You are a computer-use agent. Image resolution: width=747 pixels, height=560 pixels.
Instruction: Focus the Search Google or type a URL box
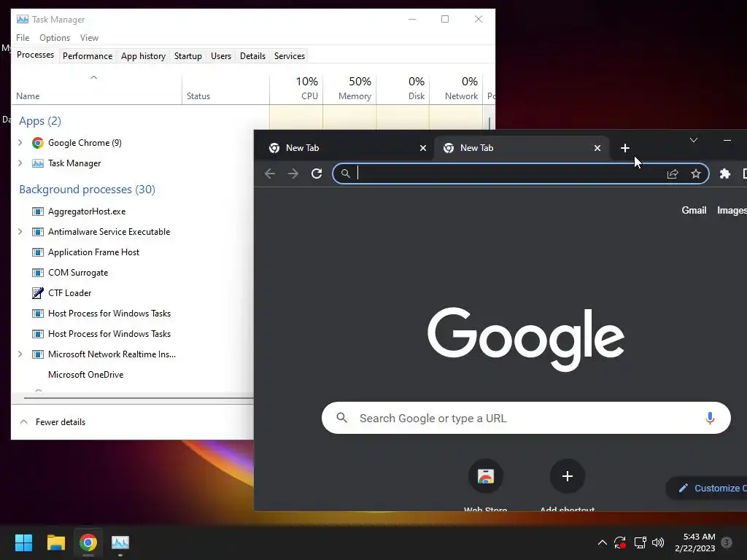[x=526, y=418]
